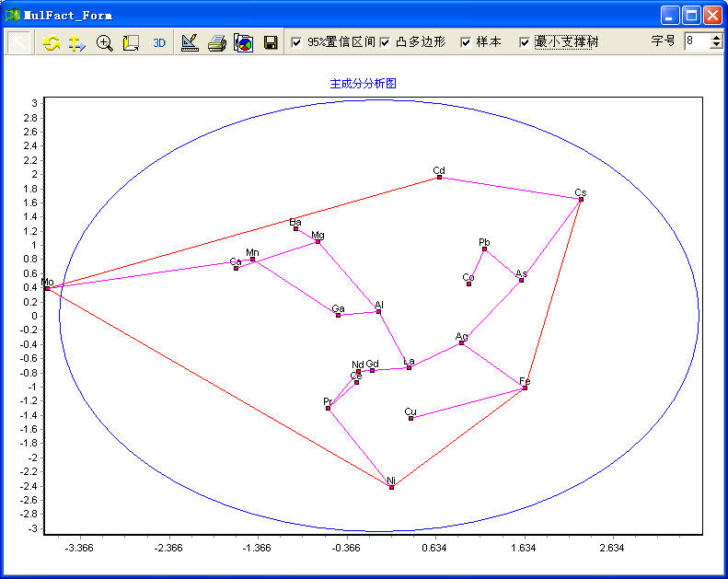Viewport: 728px width, 579px height.
Task: Click the Mo sample point label
Action: [47, 282]
